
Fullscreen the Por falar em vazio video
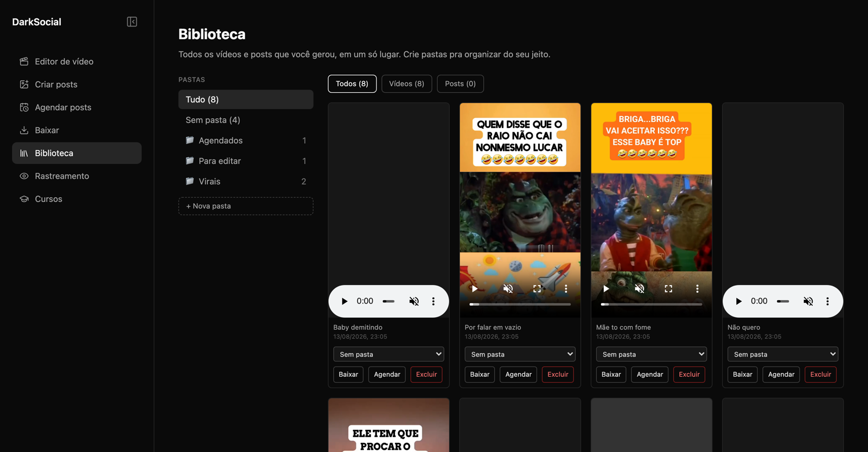[537, 289]
